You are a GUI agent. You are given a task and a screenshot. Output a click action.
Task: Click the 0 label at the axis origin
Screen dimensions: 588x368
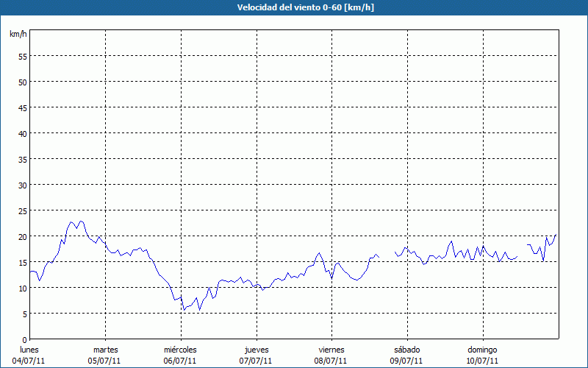point(24,339)
